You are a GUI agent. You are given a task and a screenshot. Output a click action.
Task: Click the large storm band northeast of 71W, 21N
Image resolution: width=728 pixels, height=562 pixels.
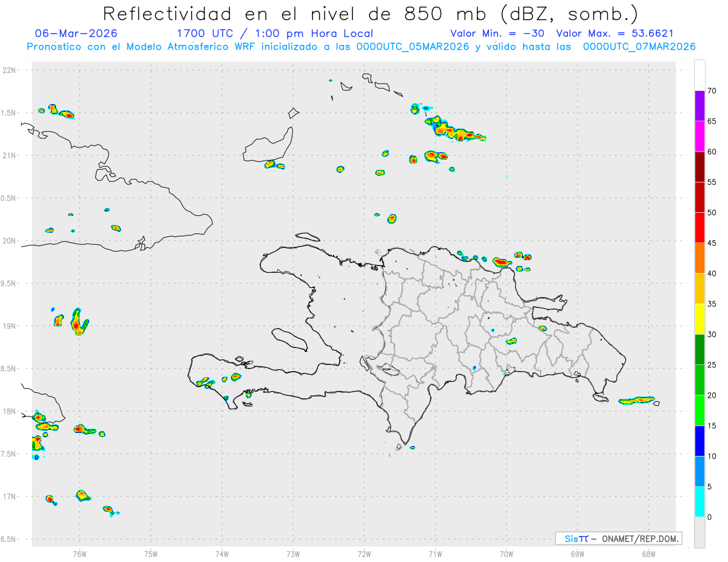coord(455,129)
